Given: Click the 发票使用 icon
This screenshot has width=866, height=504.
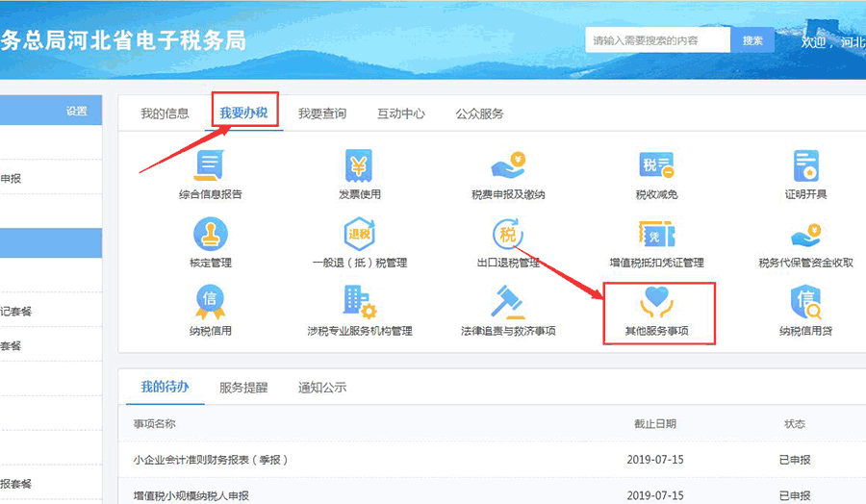Looking at the screenshot, I should (359, 166).
